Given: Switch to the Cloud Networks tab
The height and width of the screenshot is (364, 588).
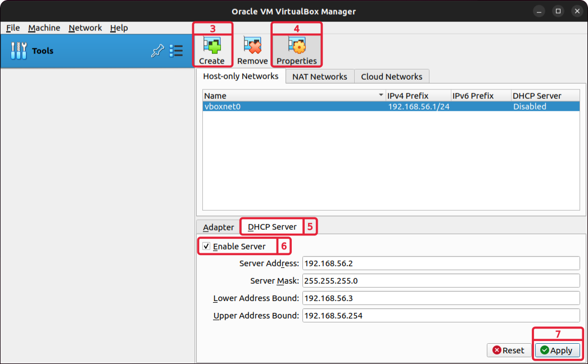Looking at the screenshot, I should [x=391, y=76].
